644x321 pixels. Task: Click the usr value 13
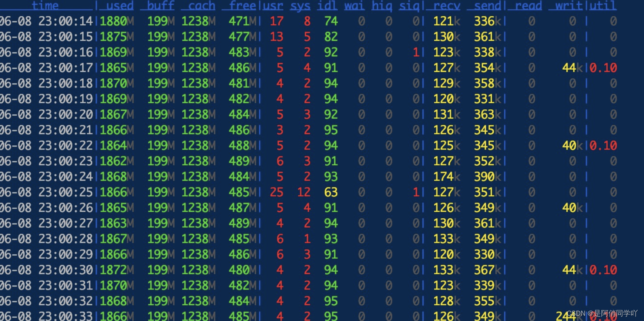(276, 37)
